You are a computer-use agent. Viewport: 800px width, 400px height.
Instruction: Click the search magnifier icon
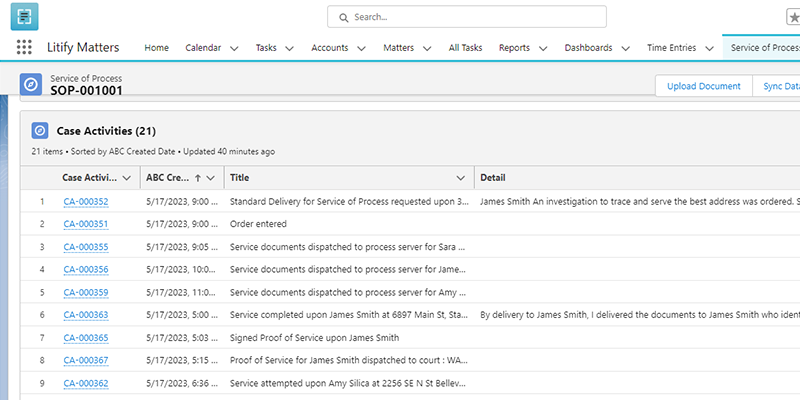343,17
